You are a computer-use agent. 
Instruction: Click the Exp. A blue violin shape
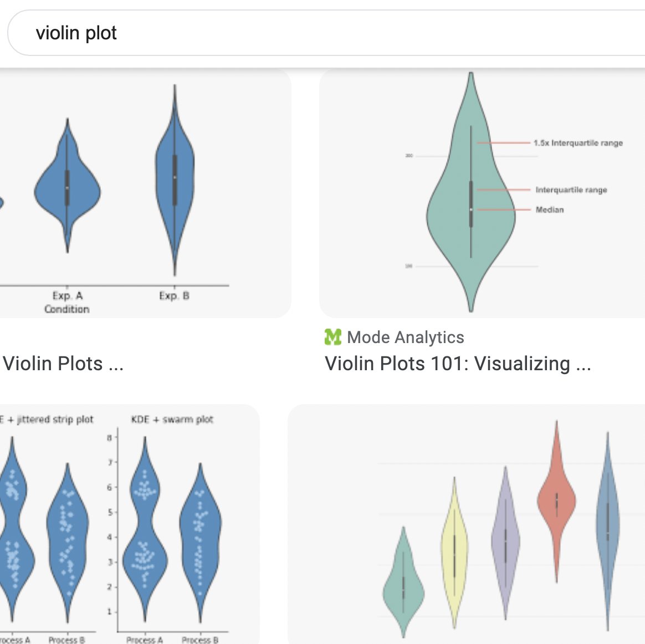tap(68, 188)
